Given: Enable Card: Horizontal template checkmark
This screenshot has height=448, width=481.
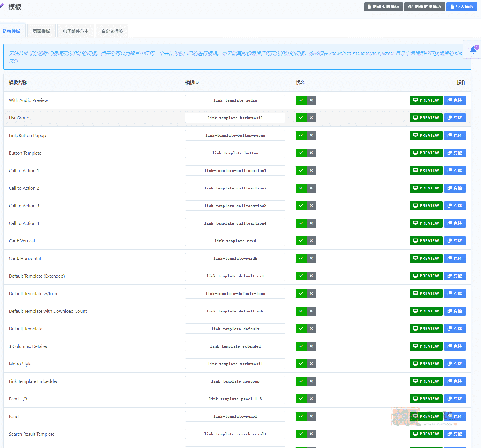Looking at the screenshot, I should coord(301,258).
